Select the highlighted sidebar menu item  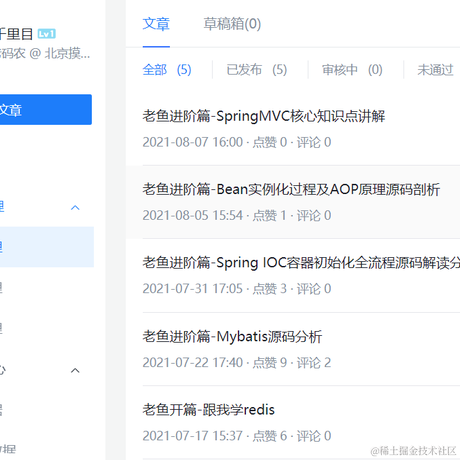click(x=47, y=247)
